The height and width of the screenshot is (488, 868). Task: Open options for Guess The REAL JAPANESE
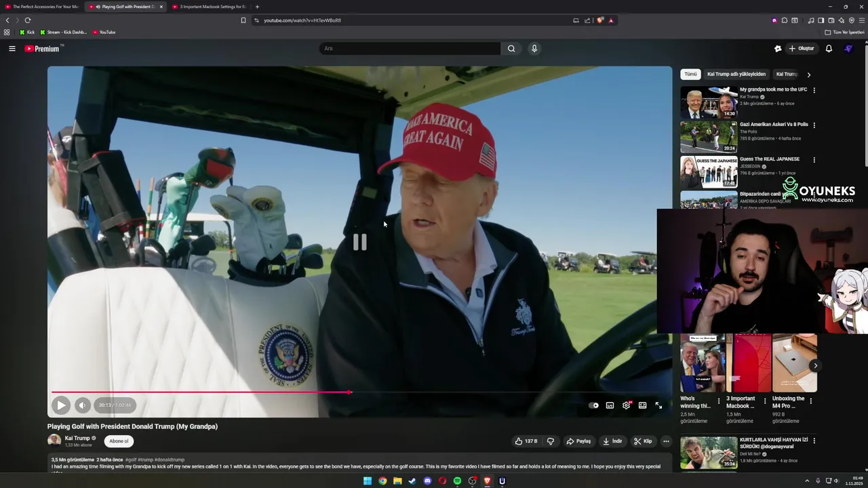[814, 160]
